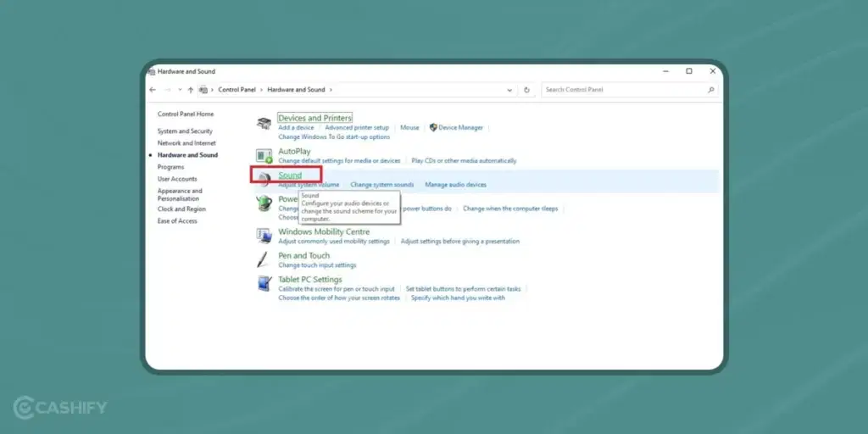The width and height of the screenshot is (868, 434).
Task: Go back with the back arrow
Action: pos(153,90)
